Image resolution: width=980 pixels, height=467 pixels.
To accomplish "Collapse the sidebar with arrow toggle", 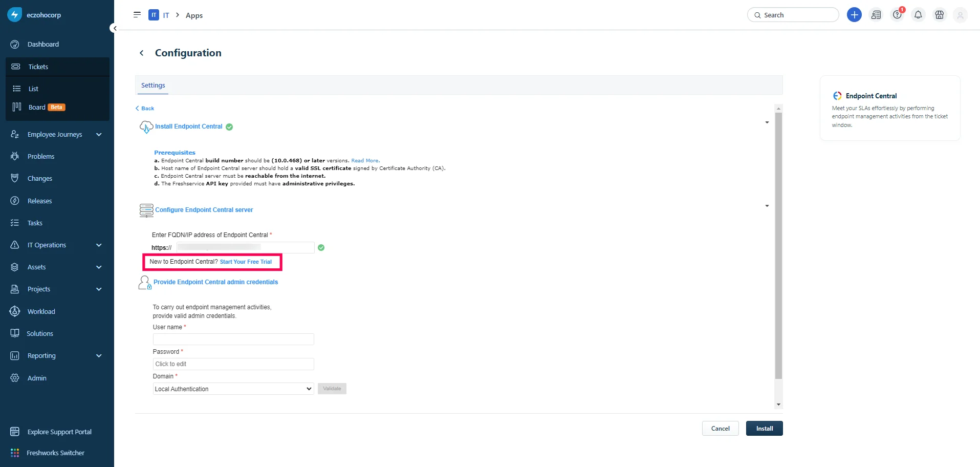I will 115,28.
